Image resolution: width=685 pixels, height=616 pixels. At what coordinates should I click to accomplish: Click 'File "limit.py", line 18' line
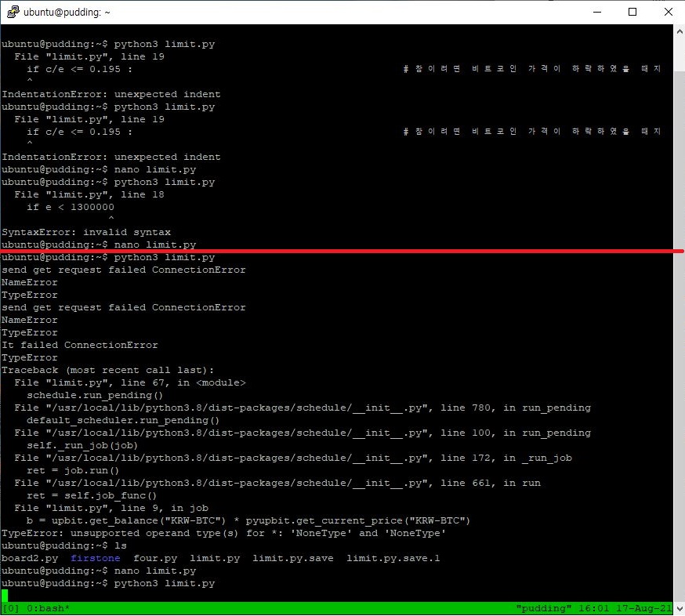[89, 195]
